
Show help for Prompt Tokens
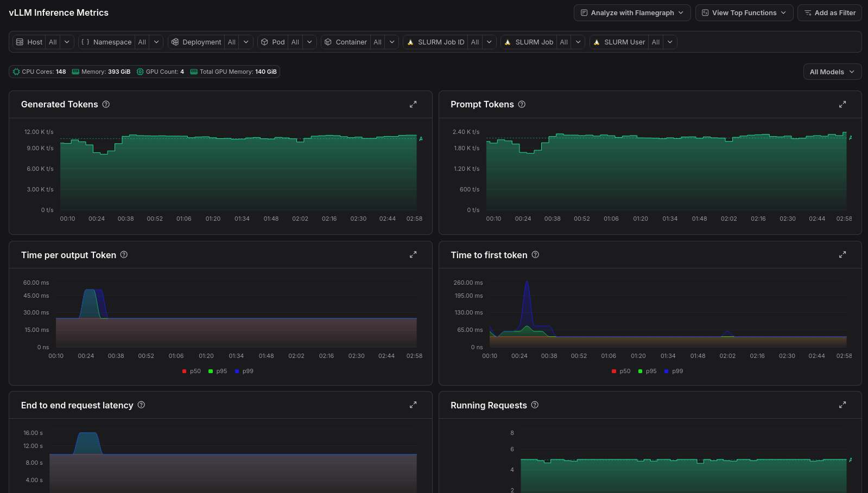click(522, 104)
